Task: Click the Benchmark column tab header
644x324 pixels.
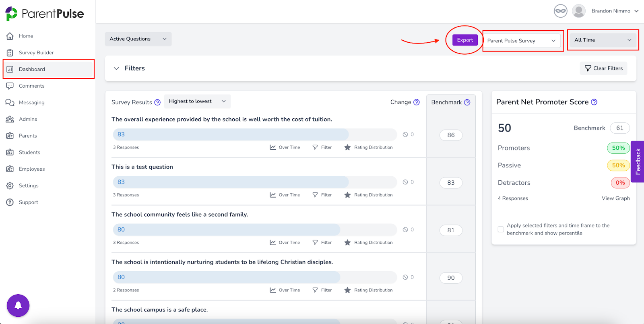Action: coord(451,102)
